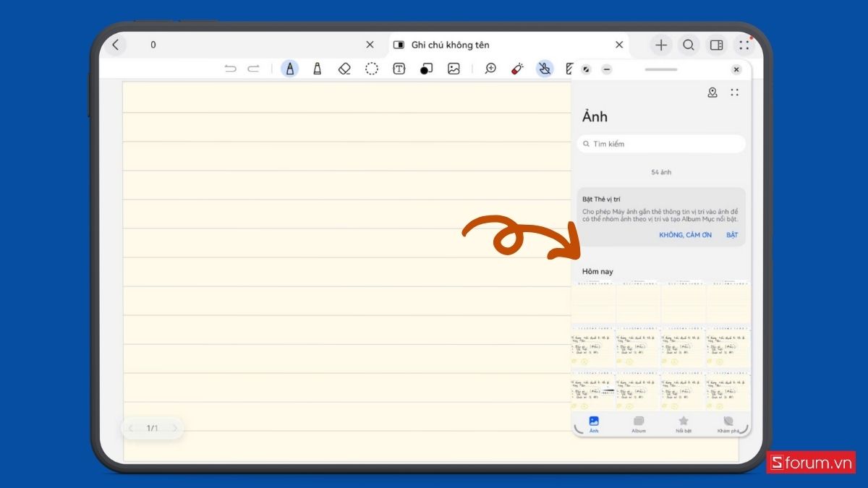Viewport: 868px width, 488px height.
Task: Grab the floating window drag handle
Action: pos(661,69)
